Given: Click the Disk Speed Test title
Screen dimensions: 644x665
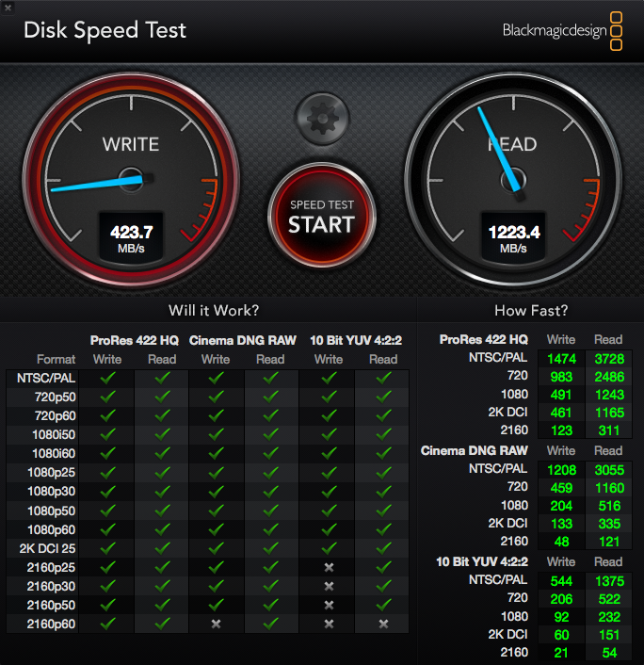Looking at the screenshot, I should (x=105, y=30).
